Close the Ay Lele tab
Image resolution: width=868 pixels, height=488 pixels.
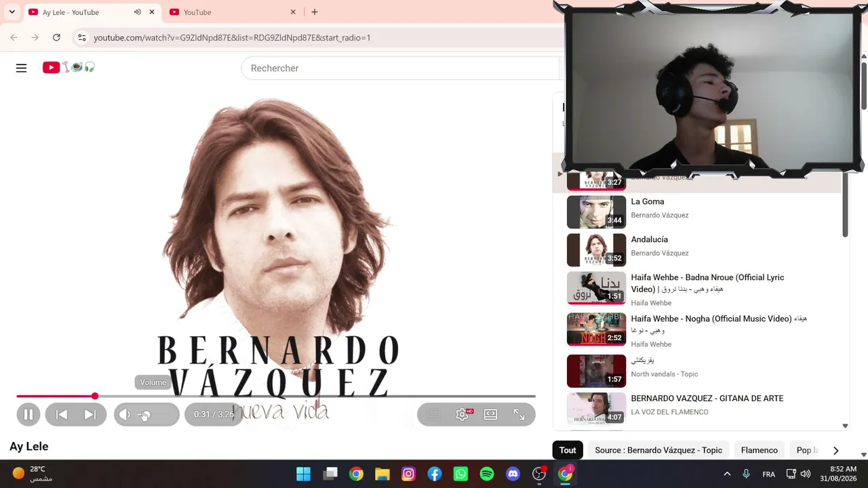(152, 12)
